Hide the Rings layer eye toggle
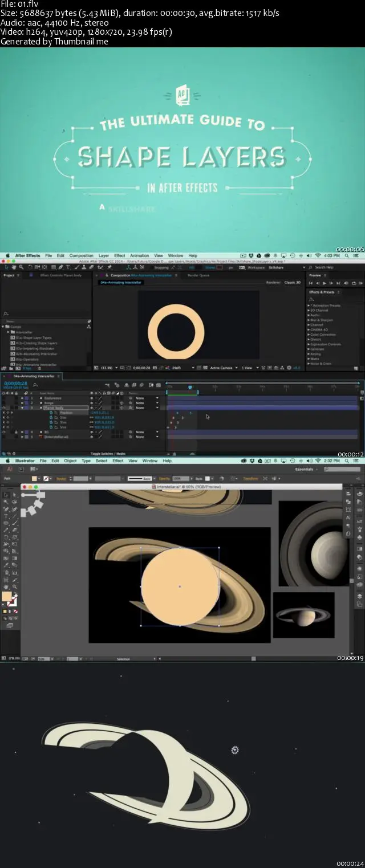The width and height of the screenshot is (365, 868). 4,403
